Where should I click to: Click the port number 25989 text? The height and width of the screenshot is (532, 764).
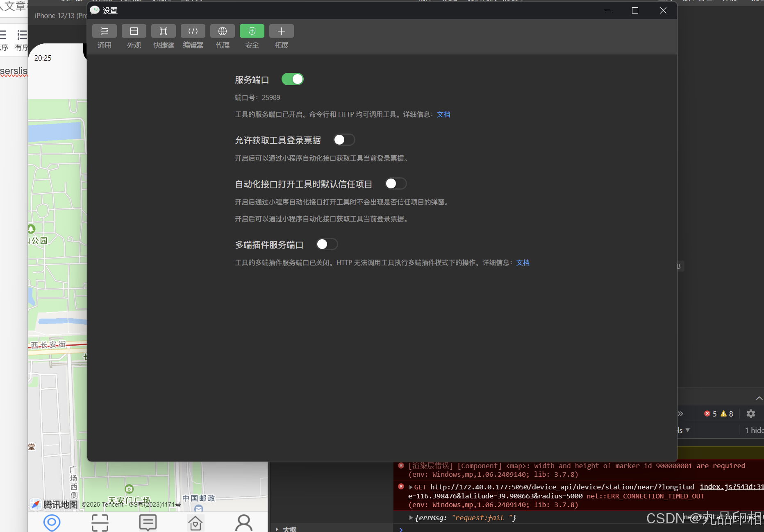(271, 97)
